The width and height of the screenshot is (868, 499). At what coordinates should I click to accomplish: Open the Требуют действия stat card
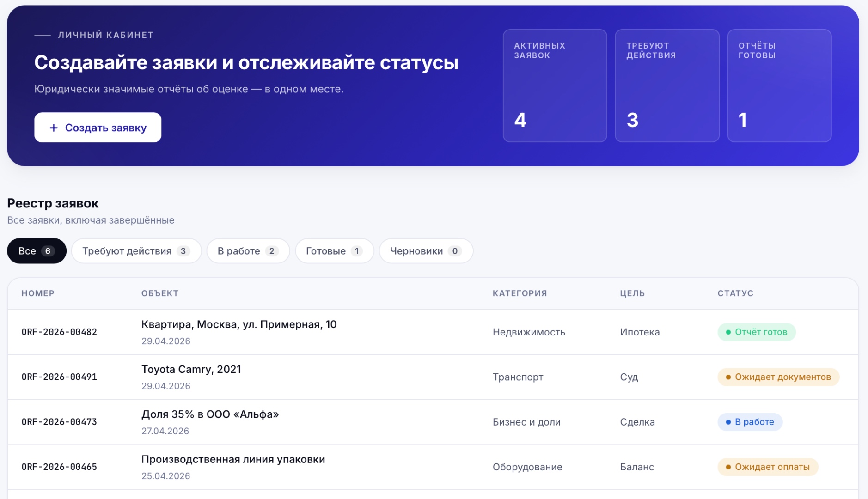coord(667,85)
